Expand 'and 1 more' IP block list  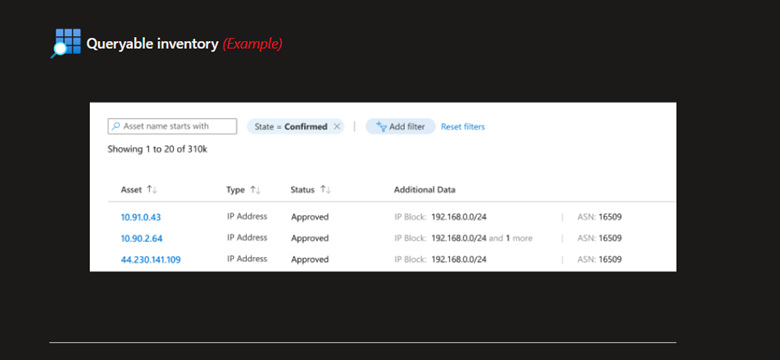pos(510,238)
